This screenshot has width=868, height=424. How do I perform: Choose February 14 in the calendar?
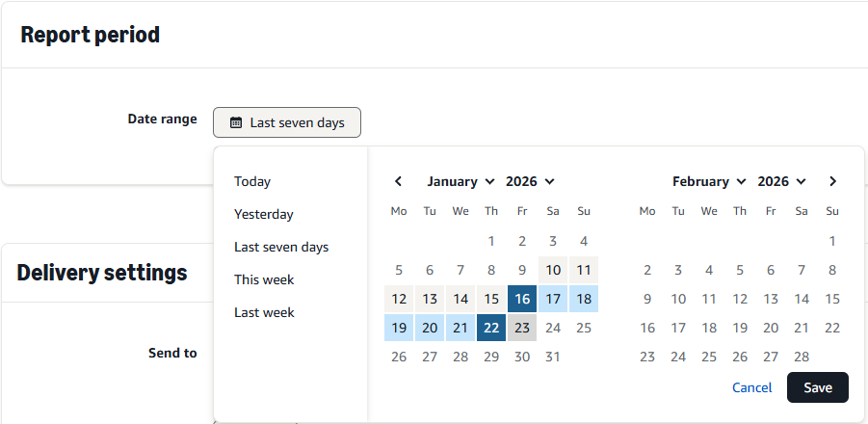point(802,299)
